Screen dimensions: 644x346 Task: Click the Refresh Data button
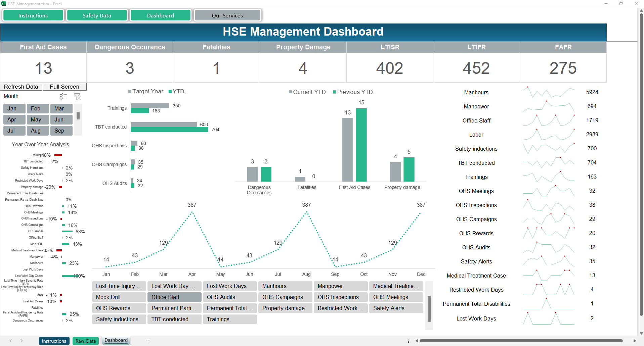tap(21, 87)
